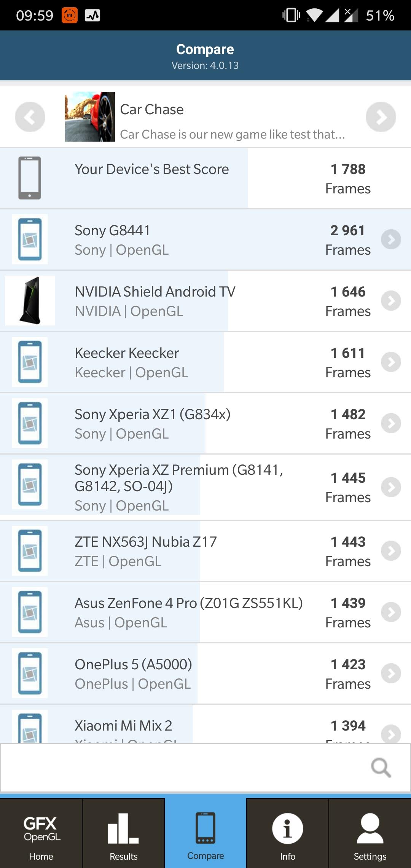Tap the NVIDIA Shield device image

pyautogui.click(x=30, y=300)
